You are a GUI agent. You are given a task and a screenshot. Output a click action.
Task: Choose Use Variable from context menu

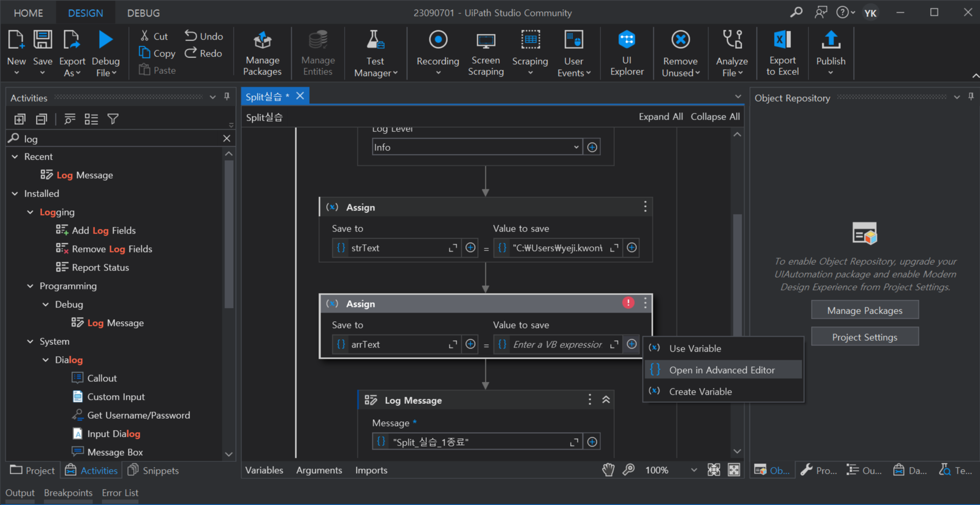(723, 348)
